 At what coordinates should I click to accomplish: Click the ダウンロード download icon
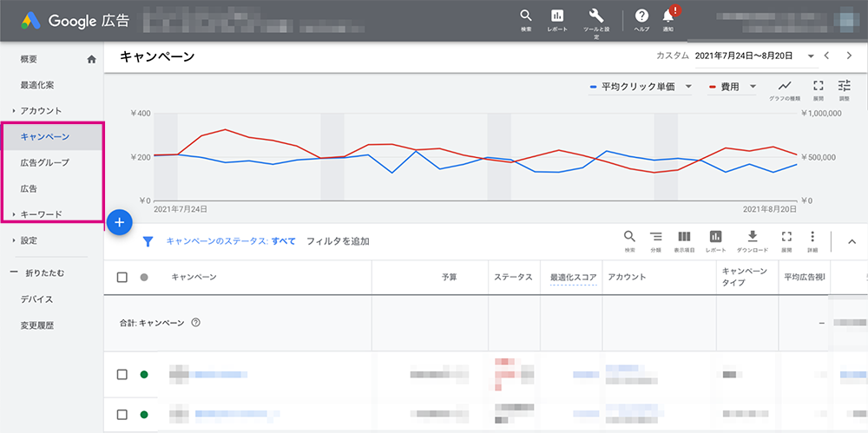(x=753, y=237)
